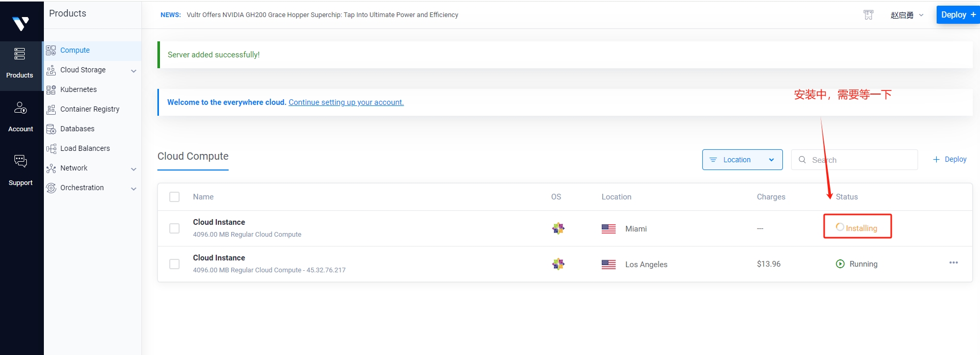Check the Los Angeles Cloud Instance checkbox
The height and width of the screenshot is (355, 980).
point(174,264)
